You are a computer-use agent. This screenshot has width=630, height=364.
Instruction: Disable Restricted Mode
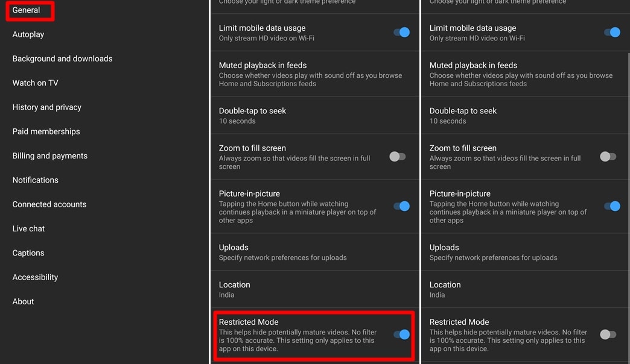point(401,334)
